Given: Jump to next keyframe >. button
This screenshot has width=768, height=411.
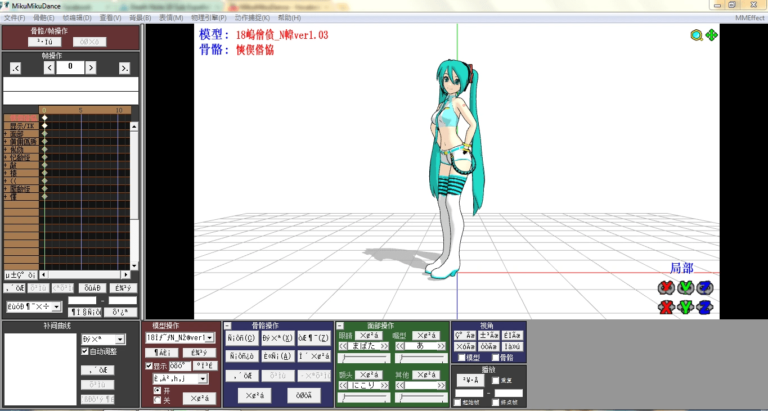Looking at the screenshot, I should [x=124, y=68].
